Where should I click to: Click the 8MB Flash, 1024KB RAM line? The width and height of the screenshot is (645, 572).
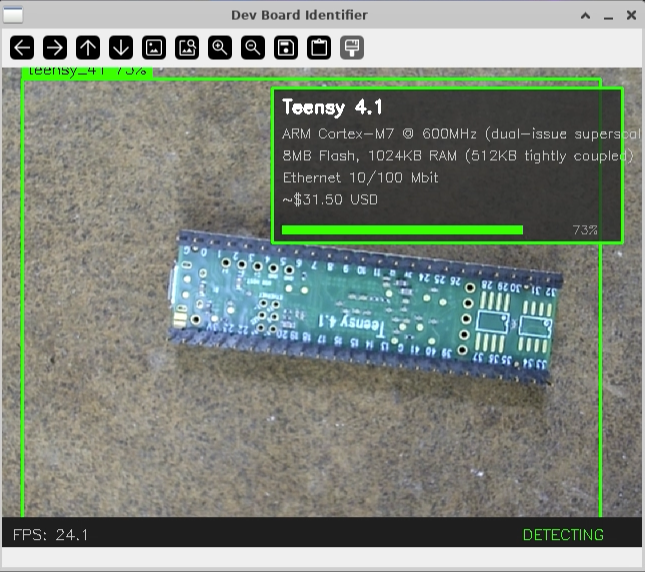pyautogui.click(x=457, y=156)
